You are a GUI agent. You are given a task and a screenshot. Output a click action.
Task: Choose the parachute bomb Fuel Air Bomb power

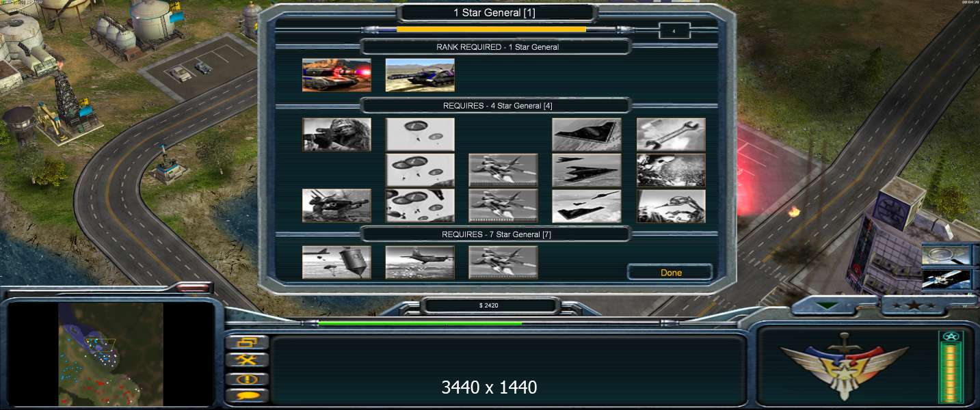click(x=337, y=262)
